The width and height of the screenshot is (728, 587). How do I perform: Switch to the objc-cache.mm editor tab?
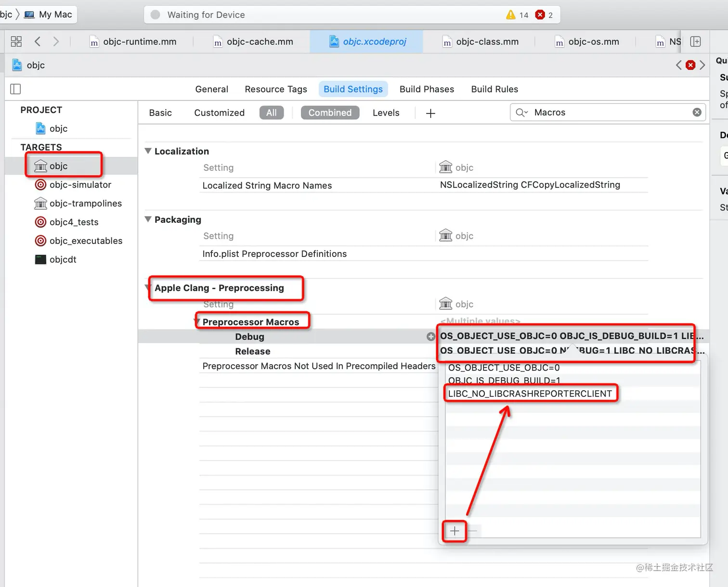coord(253,41)
